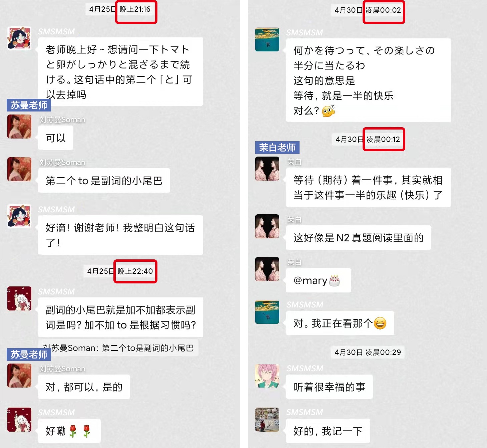Tap 刘苏曼Soman avatar beside 第二个 to 是副词的小尾巴
This screenshot has width=487, height=448.
click(x=19, y=169)
